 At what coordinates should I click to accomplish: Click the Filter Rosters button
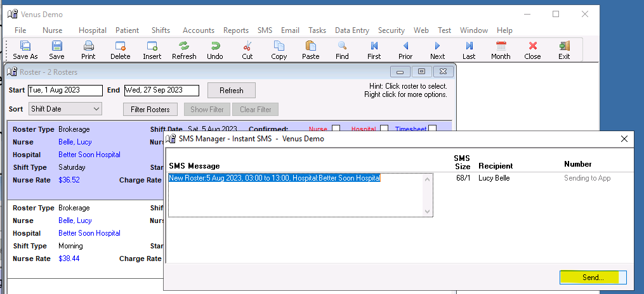pyautogui.click(x=150, y=110)
